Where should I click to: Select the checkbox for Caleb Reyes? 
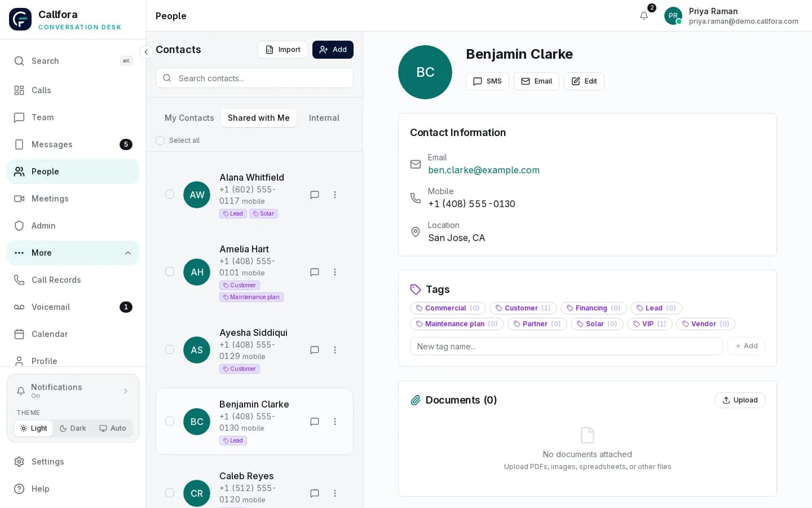(170, 493)
